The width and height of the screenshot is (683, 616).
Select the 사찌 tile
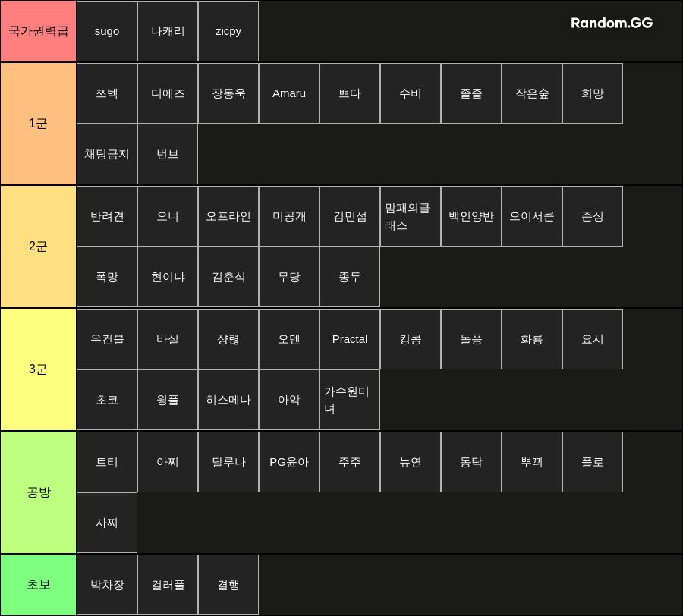107,523
